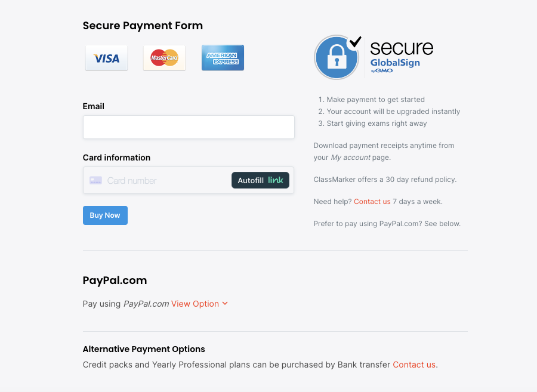Click the blue padlock secure seal
The image size is (537, 392).
pos(336,58)
